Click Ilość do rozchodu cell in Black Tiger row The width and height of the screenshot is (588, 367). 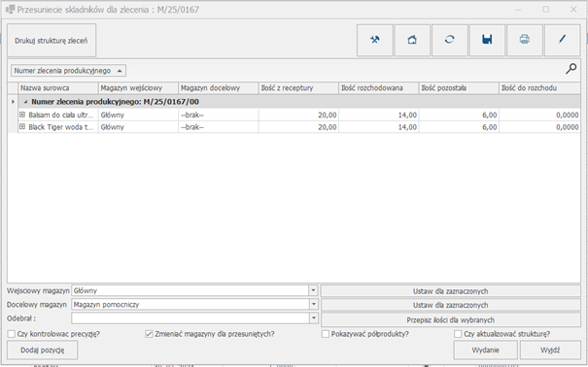click(x=540, y=127)
